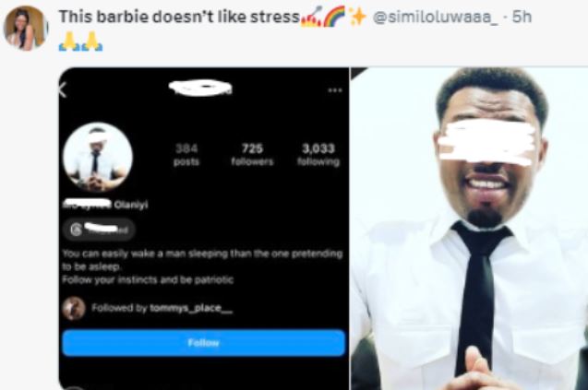This screenshot has height=390, width=588.
Task: Open the tweet via the 5h timestamp
Action: (x=522, y=17)
